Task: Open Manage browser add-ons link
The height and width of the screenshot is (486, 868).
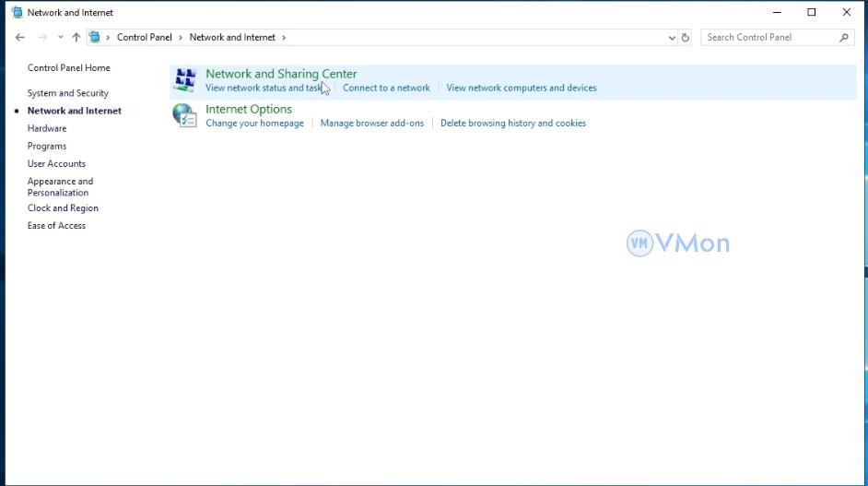Action: pos(371,124)
